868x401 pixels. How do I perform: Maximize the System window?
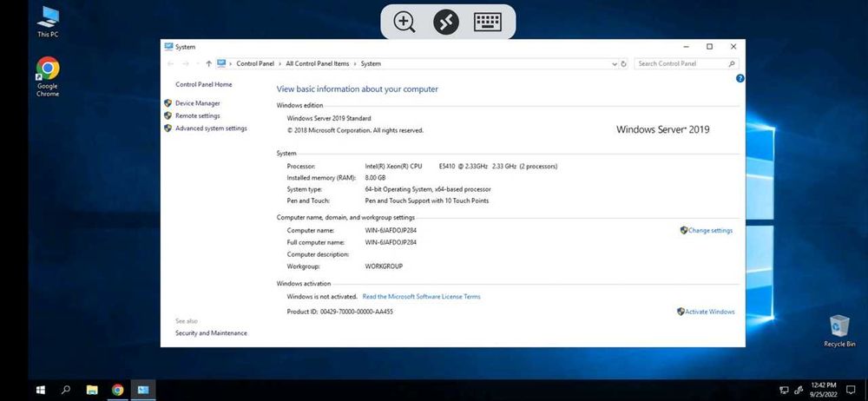click(x=710, y=47)
